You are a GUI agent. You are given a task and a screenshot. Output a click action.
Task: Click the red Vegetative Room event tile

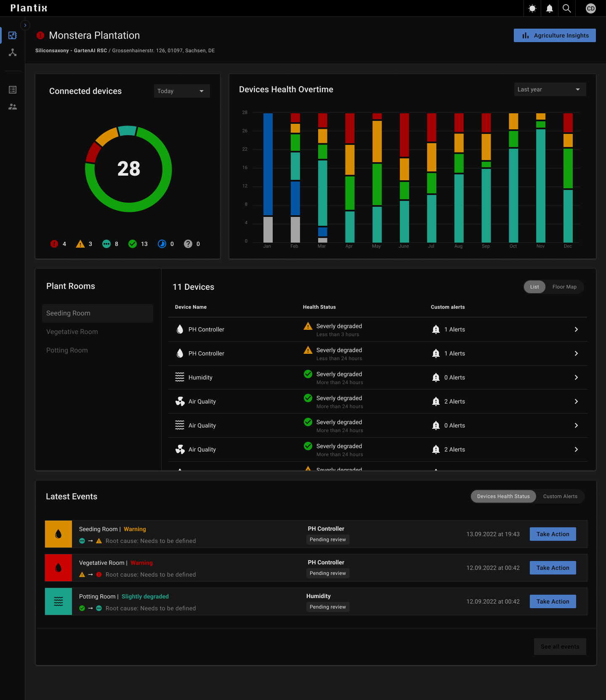click(x=58, y=568)
